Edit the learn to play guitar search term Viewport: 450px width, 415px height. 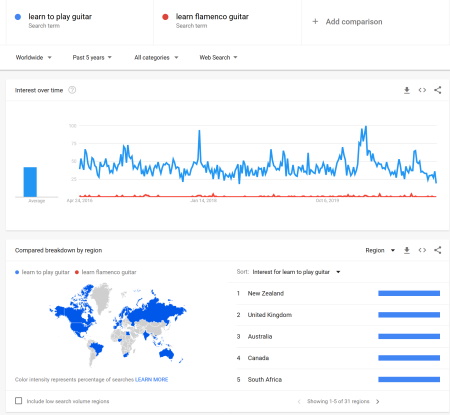click(x=60, y=17)
